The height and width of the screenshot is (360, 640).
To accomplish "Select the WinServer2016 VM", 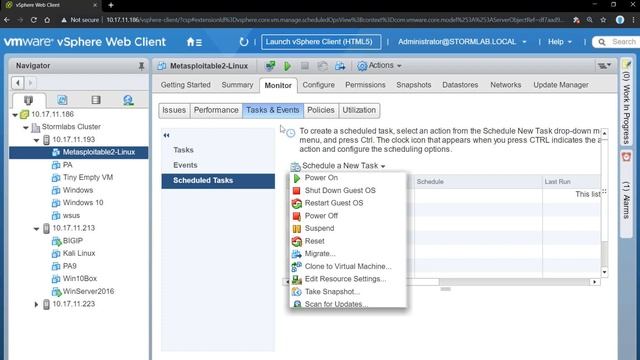I will click(x=88, y=291).
